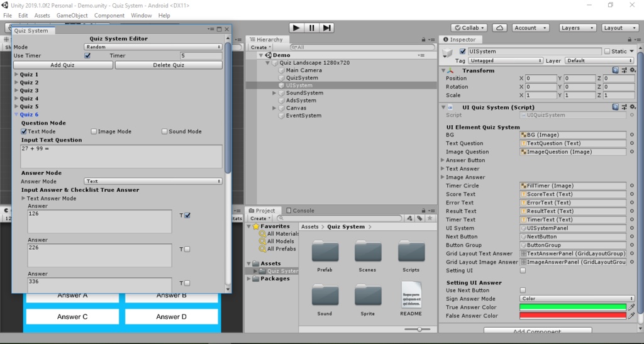Enable Sound Mode checkbox
The image size is (644, 344).
click(164, 131)
